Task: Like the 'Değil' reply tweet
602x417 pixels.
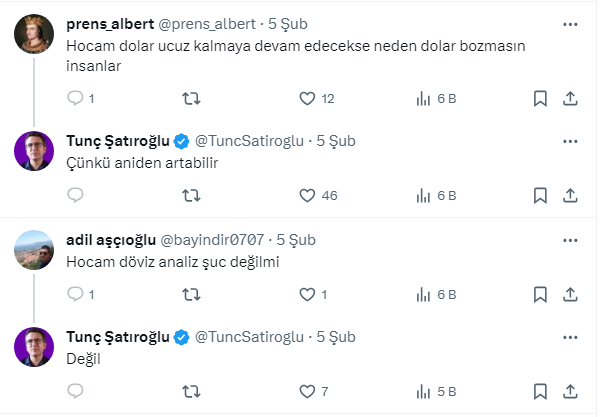Action: click(x=308, y=391)
